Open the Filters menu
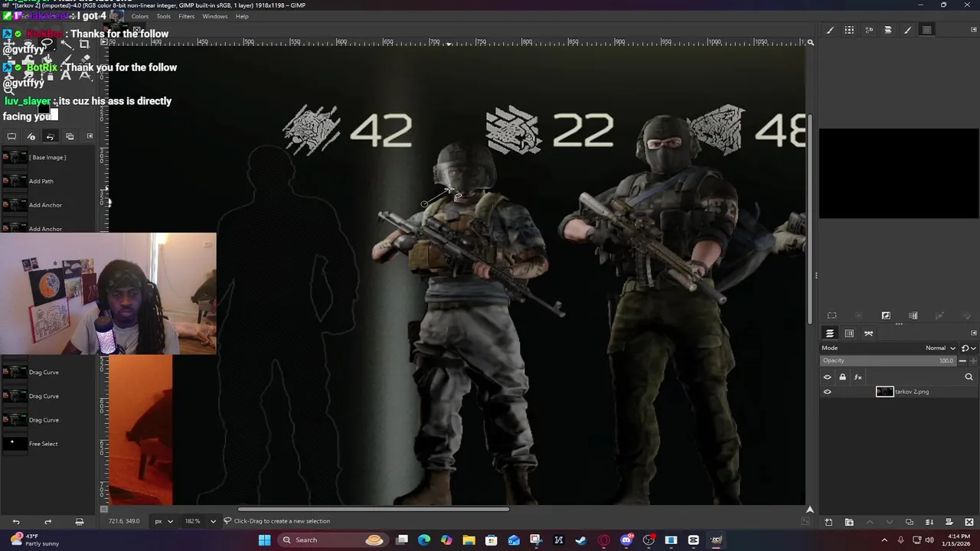Image resolution: width=980 pixels, height=551 pixels. tap(186, 16)
